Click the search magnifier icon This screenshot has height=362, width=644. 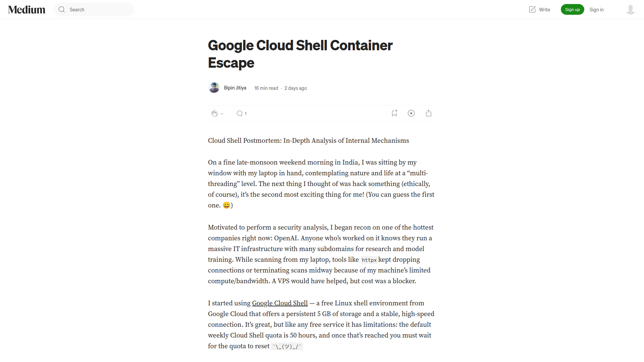click(61, 9)
